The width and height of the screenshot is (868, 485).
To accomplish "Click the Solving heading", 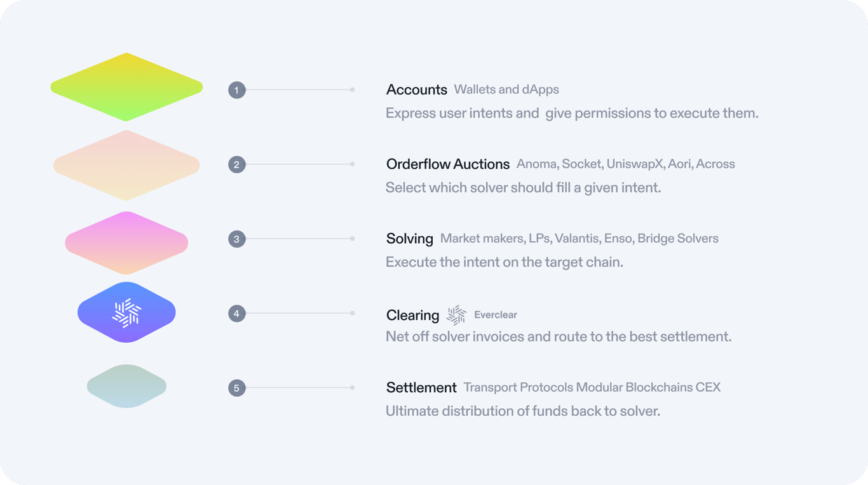I will click(x=409, y=239).
